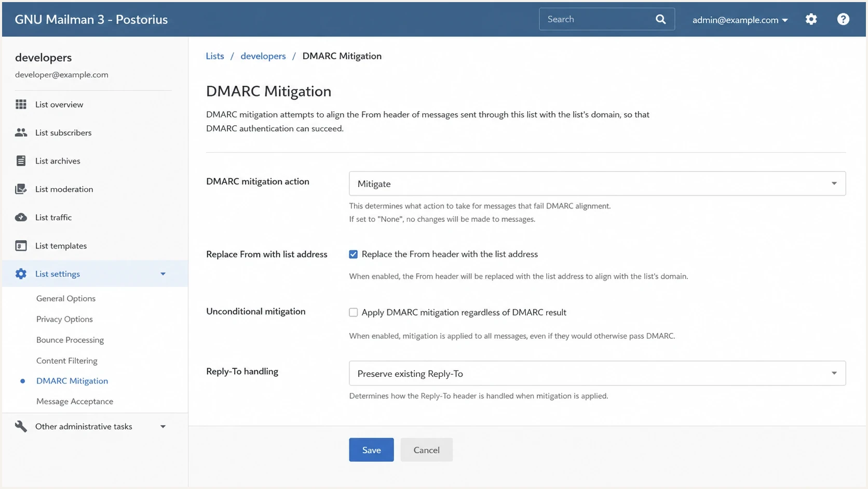Image resolution: width=868 pixels, height=489 pixels.
Task: Open the Reply-To handling dropdown
Action: tap(597, 373)
